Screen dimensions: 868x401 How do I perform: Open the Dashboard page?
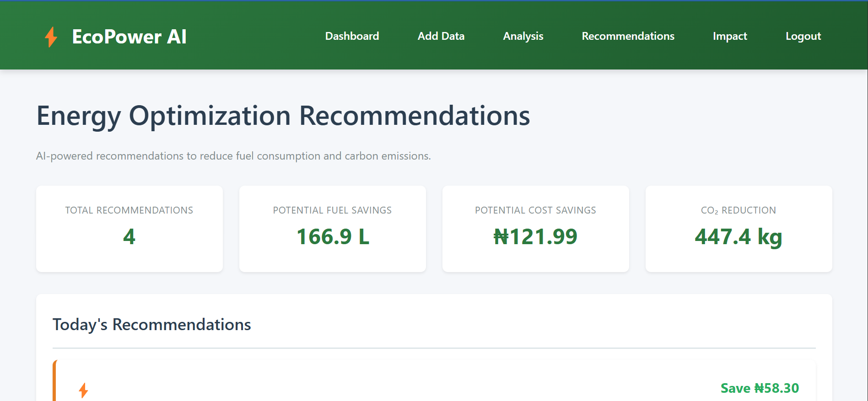pos(352,36)
